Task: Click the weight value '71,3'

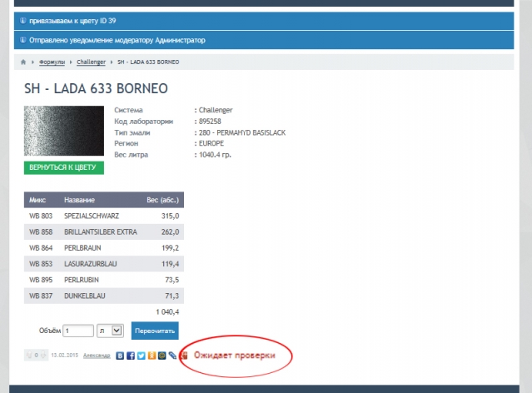Action: (x=172, y=296)
